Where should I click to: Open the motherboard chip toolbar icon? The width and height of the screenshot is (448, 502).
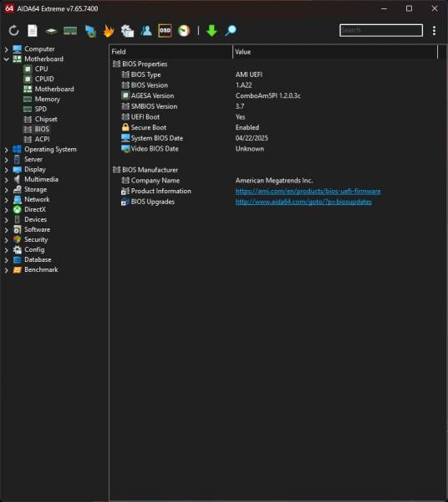coord(51,31)
